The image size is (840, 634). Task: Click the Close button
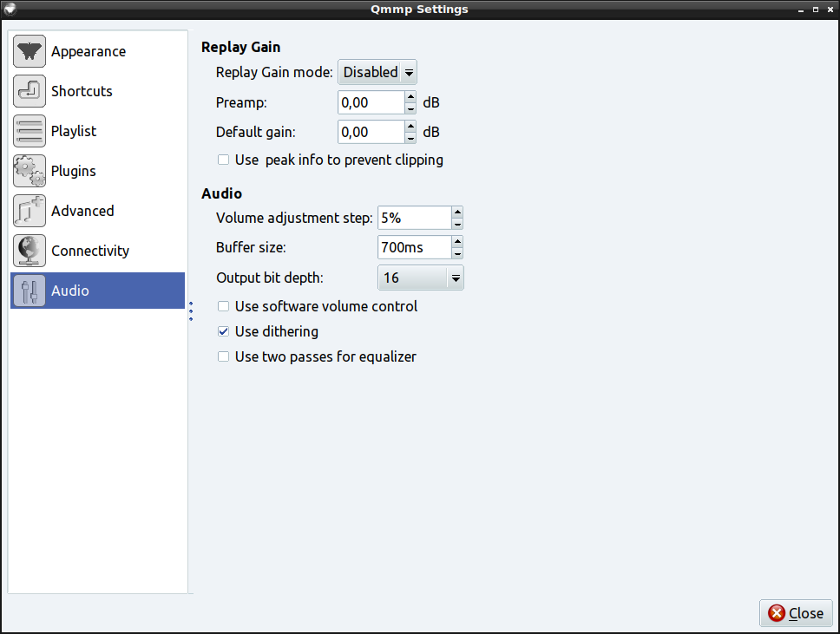click(x=796, y=613)
